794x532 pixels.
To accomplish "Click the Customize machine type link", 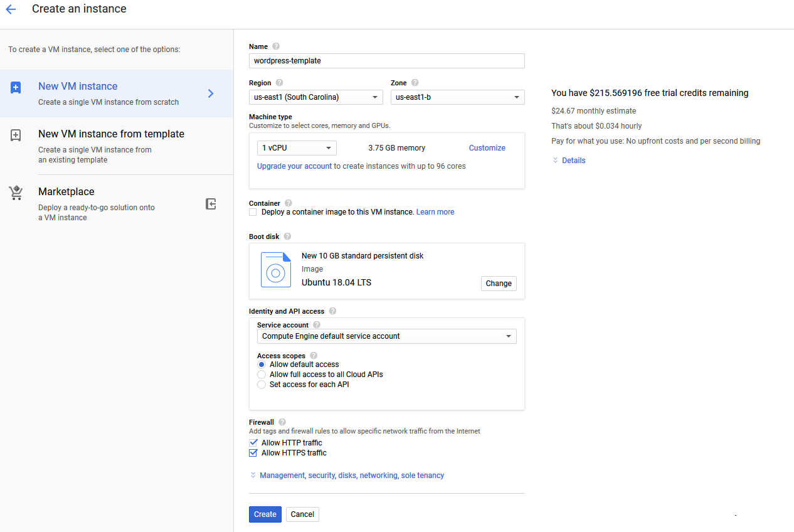I will pos(487,148).
